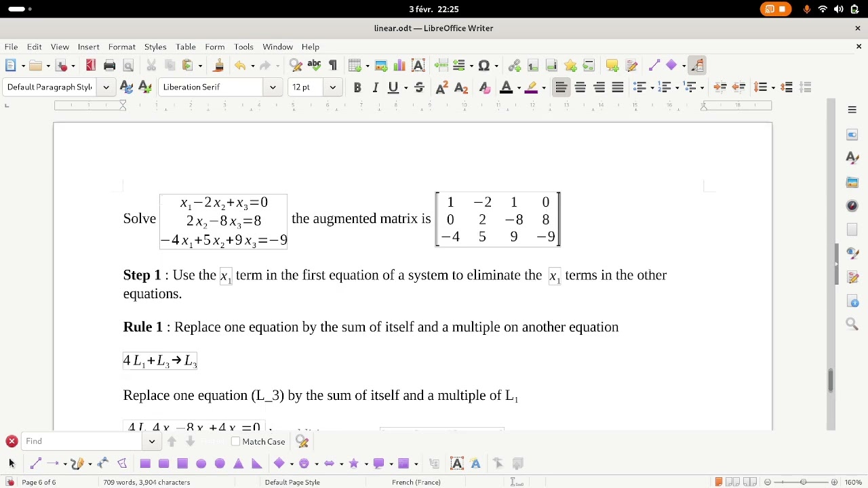
Task: Apply superscript formatting
Action: (x=442, y=87)
